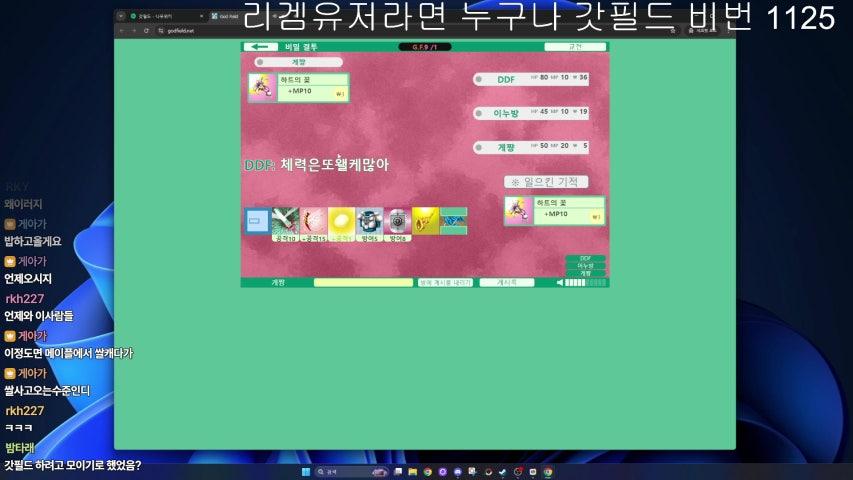Click the purple round app icon in taskbar
Viewport: 853px width, 480px height.
tap(442, 472)
